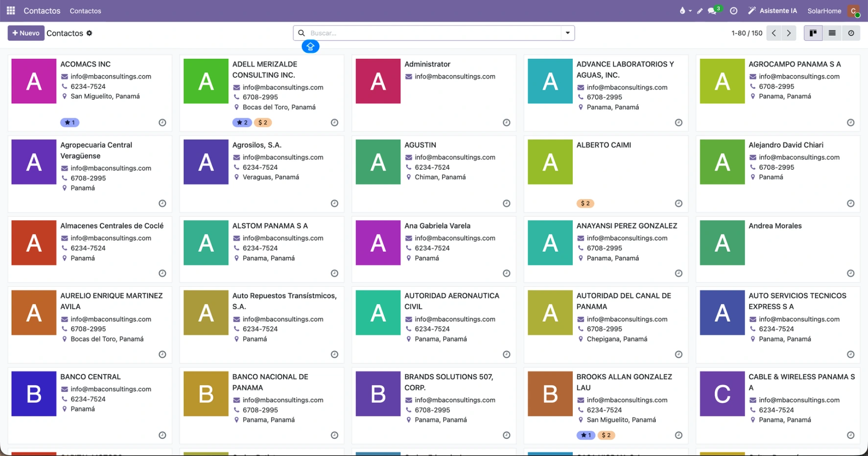
Task: Click the Contactos settings gear icon
Action: pos(89,33)
